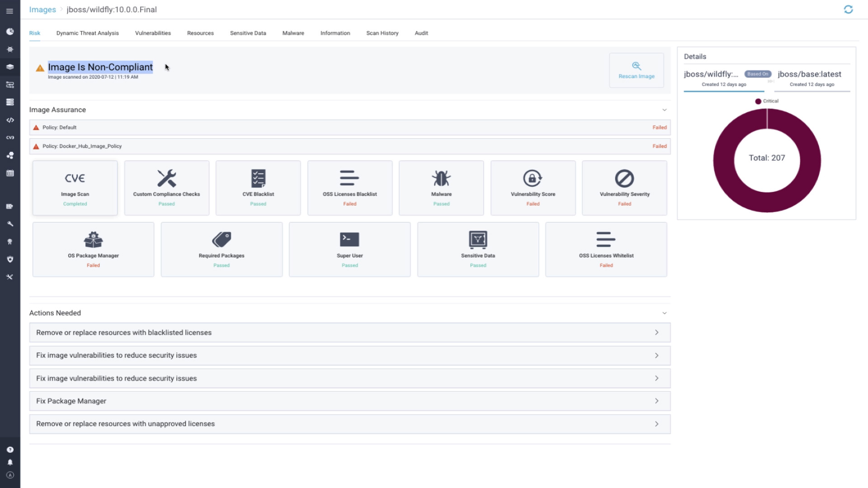Collapse the Image Assurance section
Screen dimensions: 868x488
pyautogui.click(x=665, y=110)
